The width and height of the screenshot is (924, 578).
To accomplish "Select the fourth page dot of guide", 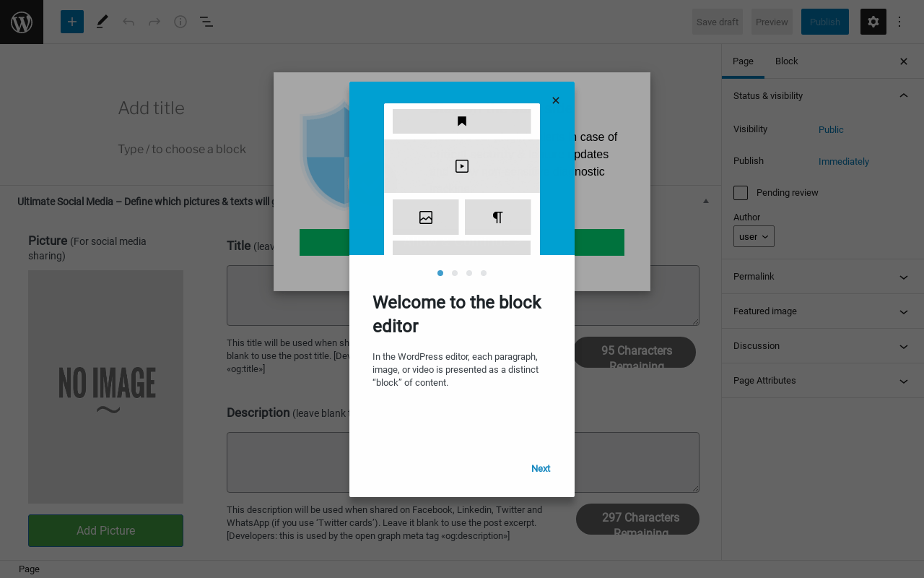I will click(x=484, y=273).
